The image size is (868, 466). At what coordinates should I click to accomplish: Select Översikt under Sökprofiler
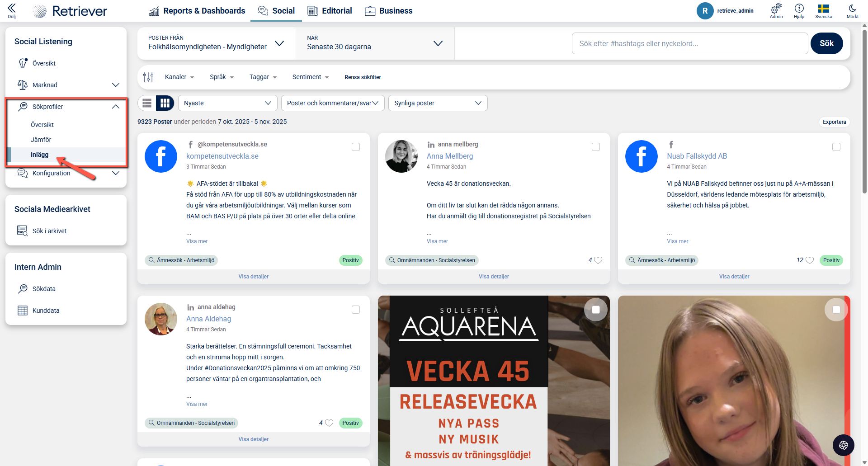tap(42, 125)
